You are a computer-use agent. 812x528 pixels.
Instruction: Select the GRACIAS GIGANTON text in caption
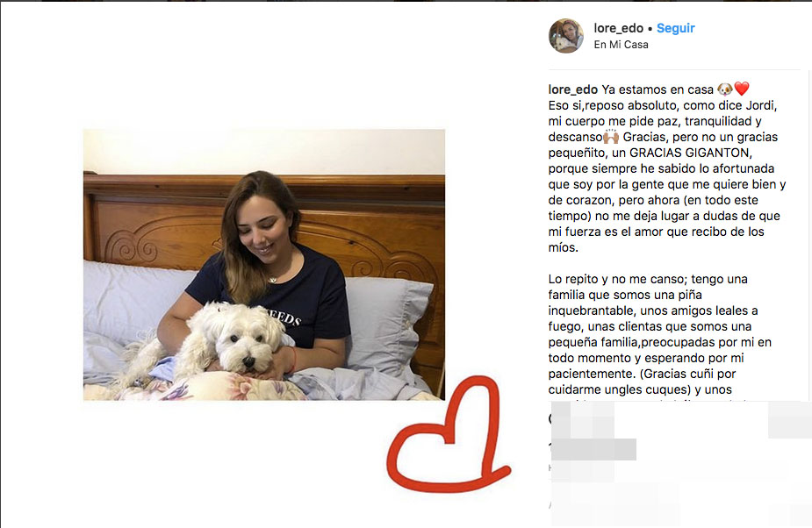(x=689, y=153)
